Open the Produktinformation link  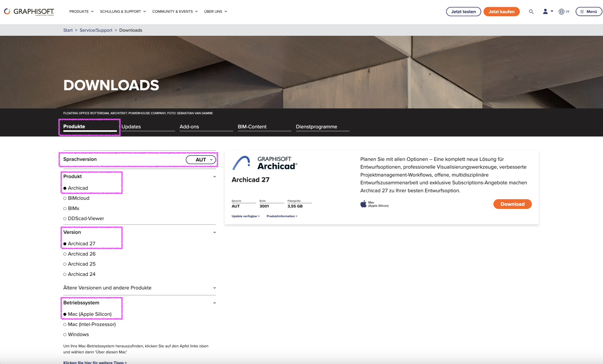pyautogui.click(x=282, y=216)
